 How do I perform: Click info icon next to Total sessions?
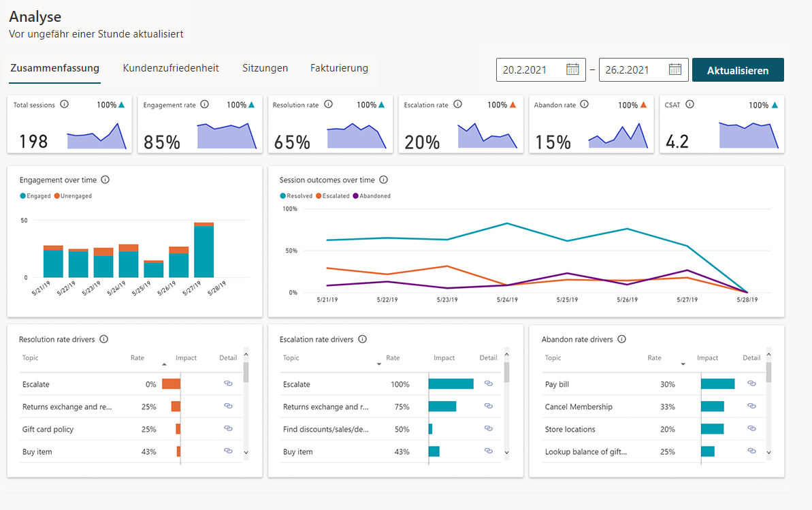click(x=65, y=105)
